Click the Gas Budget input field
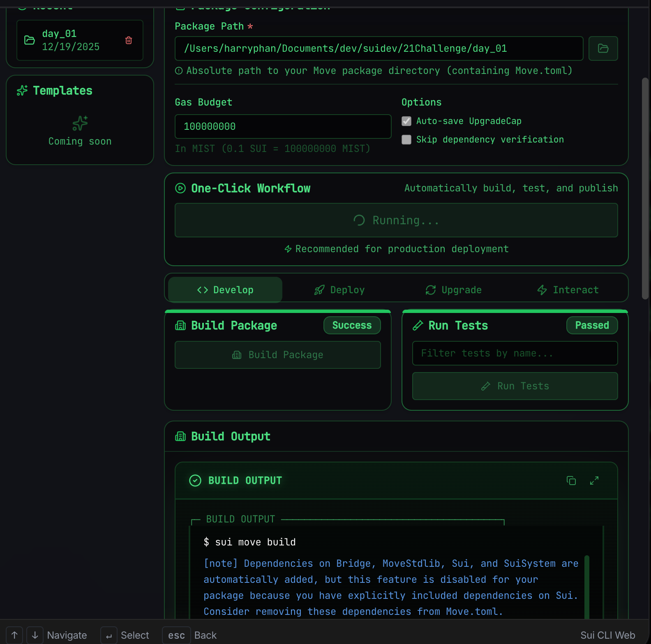651x644 pixels. (x=283, y=126)
